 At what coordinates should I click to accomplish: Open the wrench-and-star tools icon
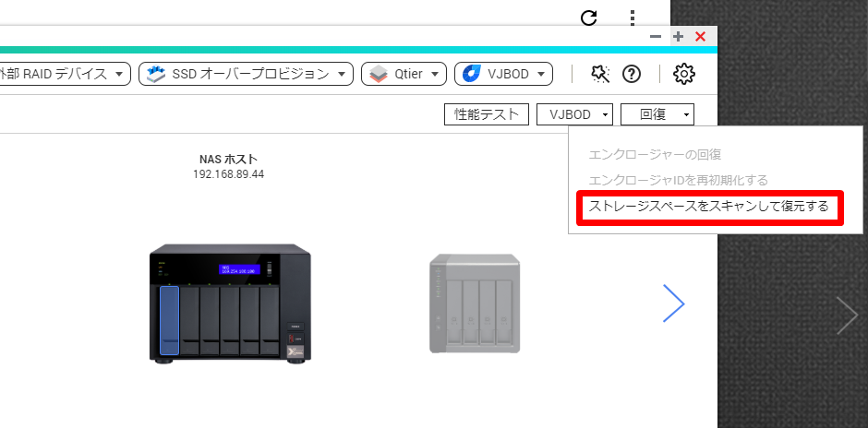click(600, 74)
